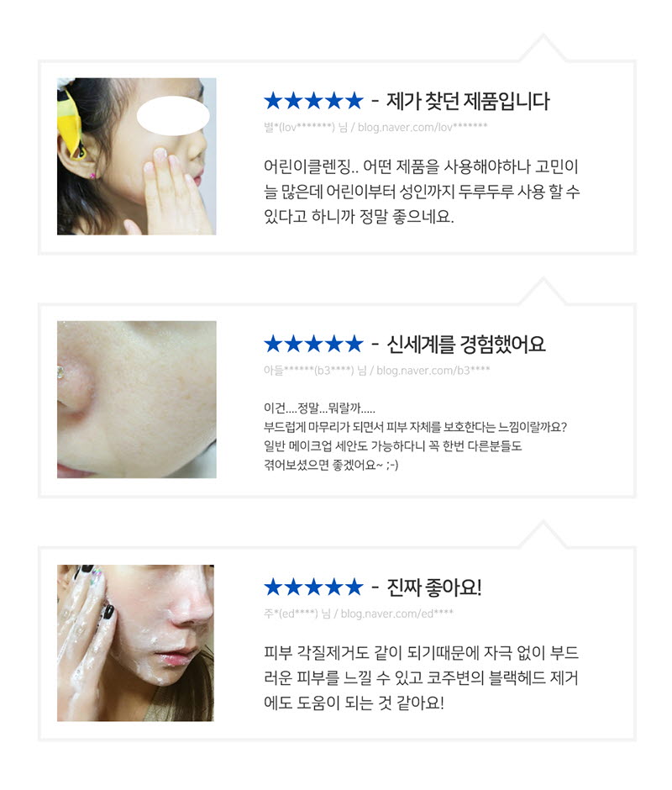Image resolution: width=672 pixels, height=790 pixels.
Task: Open blog.naver.com/ed link in the third review
Action: 397,614
